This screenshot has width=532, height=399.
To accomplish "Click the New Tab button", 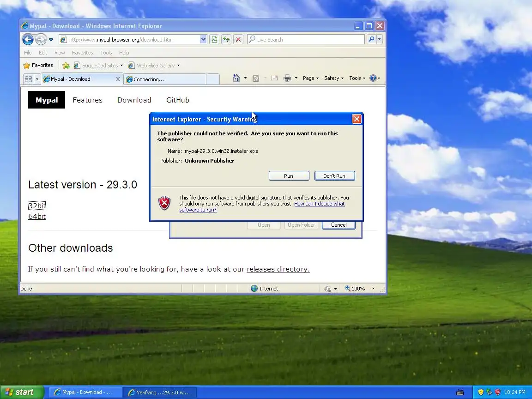I will [x=213, y=79].
